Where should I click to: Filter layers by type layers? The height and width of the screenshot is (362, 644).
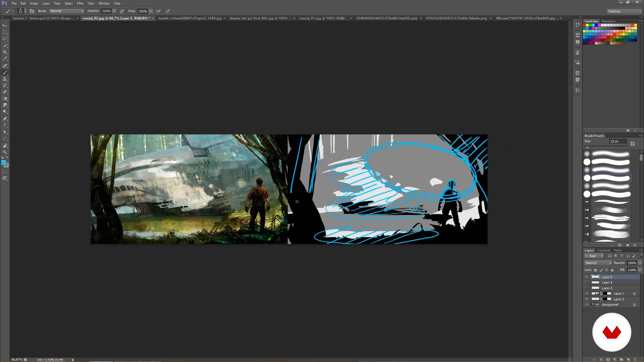(x=622, y=256)
